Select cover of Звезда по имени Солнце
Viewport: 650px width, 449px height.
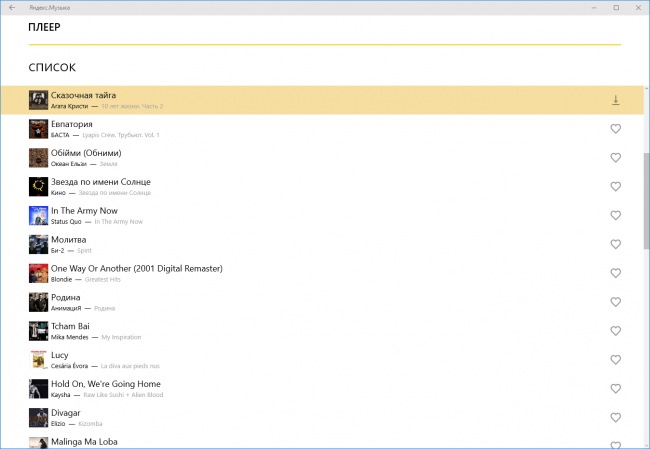39,187
